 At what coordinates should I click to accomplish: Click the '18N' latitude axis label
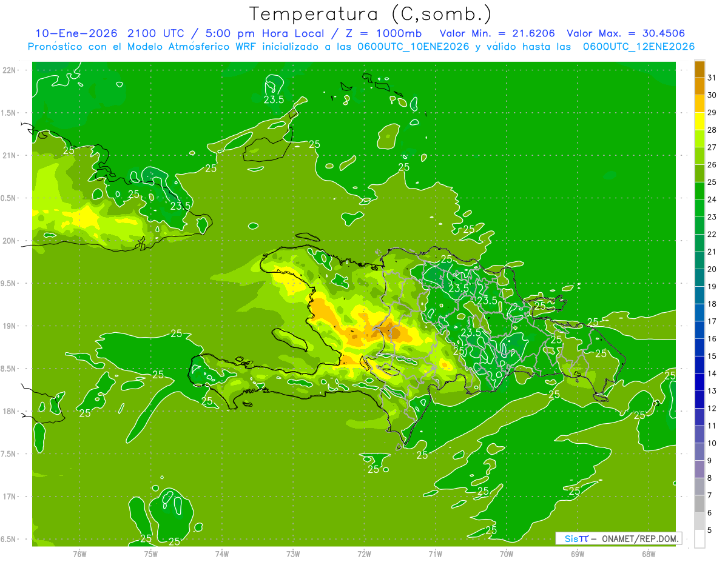(x=9, y=411)
